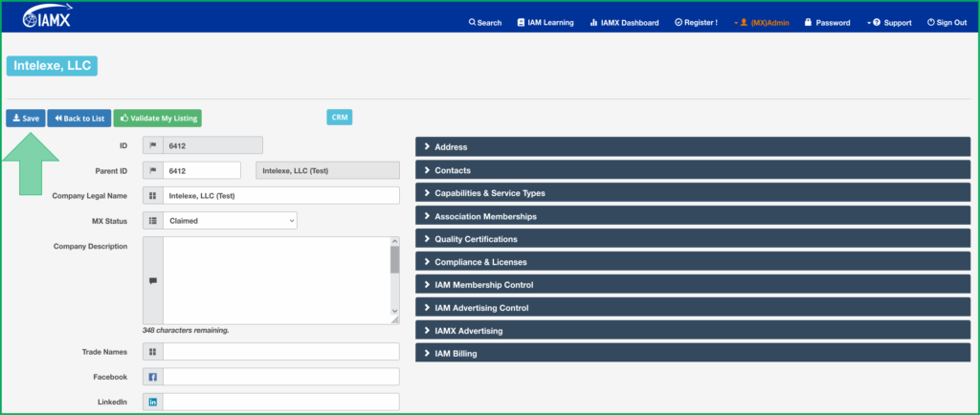Click the CRM button
This screenshot has width=980, height=415.
pyautogui.click(x=340, y=117)
